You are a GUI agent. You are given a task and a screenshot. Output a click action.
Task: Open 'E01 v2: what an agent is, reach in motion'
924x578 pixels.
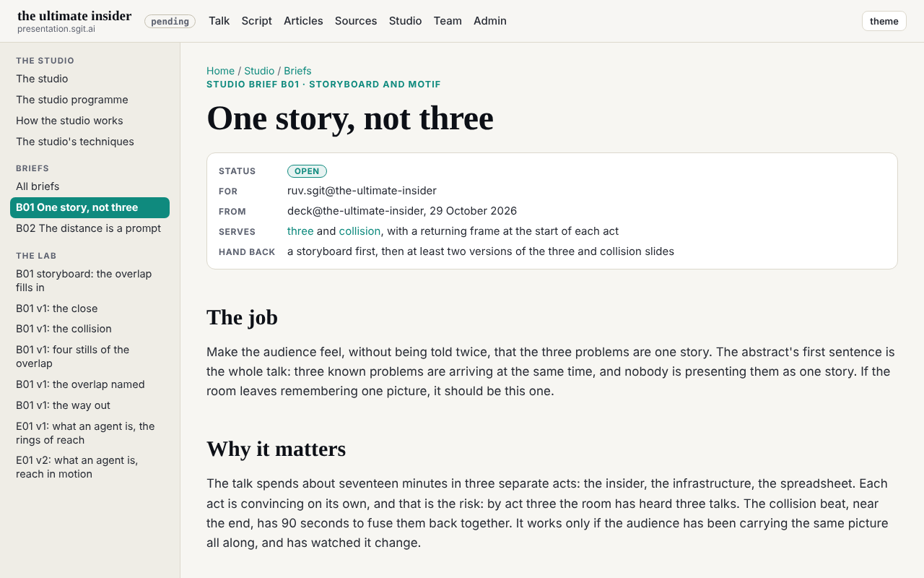point(90,467)
